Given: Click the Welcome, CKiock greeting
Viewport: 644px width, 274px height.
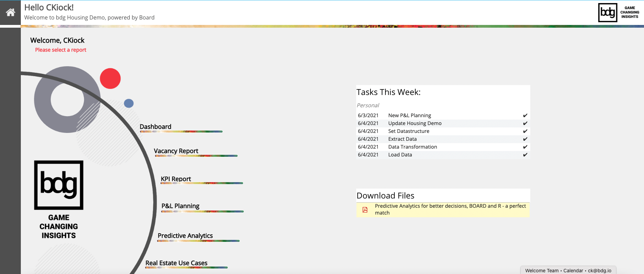Looking at the screenshot, I should pyautogui.click(x=57, y=40).
